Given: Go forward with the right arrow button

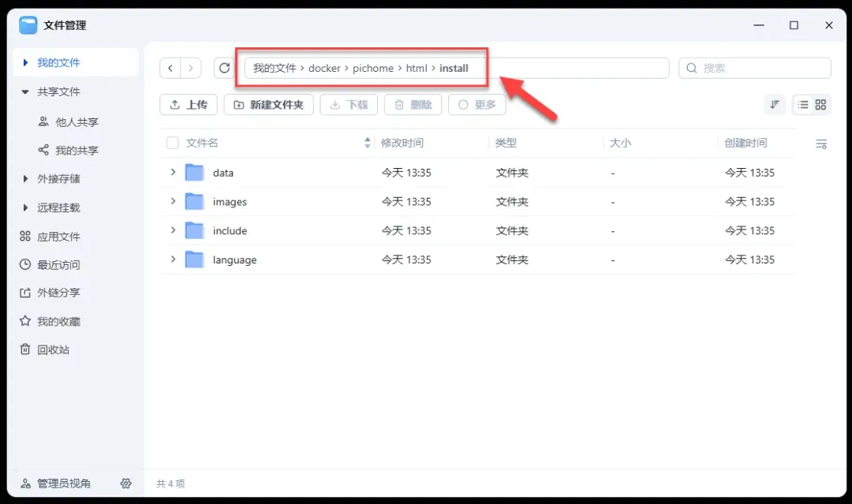Looking at the screenshot, I should 191,69.
